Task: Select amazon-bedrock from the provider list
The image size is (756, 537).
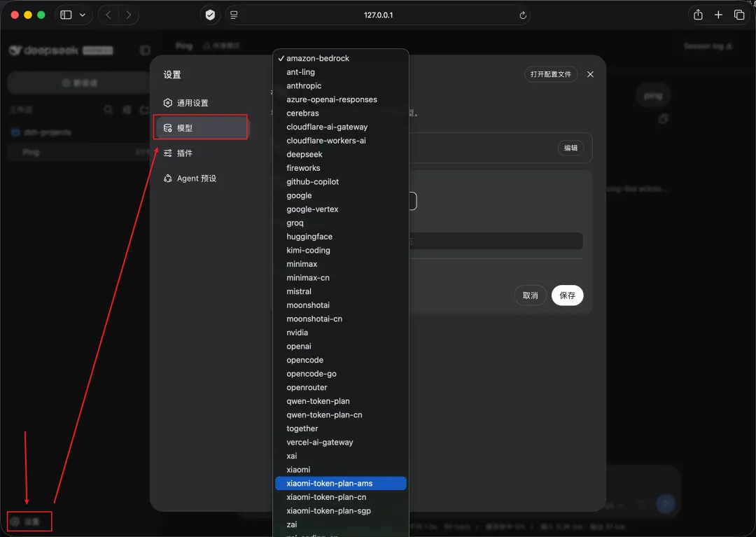Action: 340,58
